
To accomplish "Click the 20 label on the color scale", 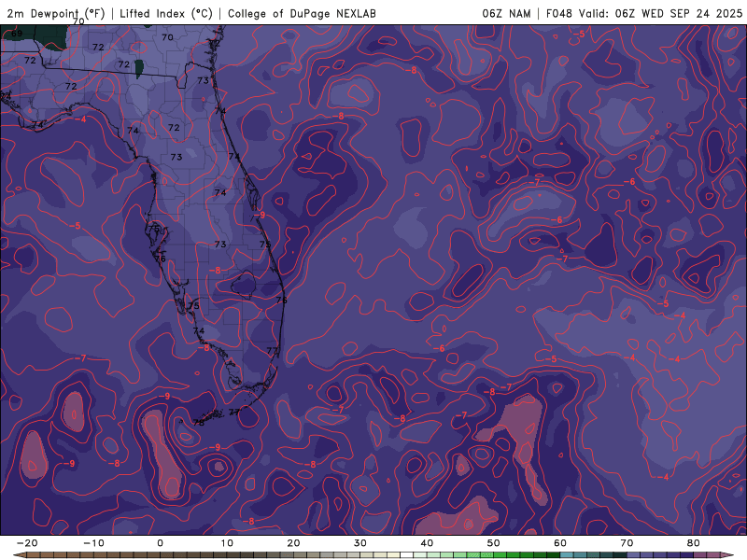I will [293, 543].
